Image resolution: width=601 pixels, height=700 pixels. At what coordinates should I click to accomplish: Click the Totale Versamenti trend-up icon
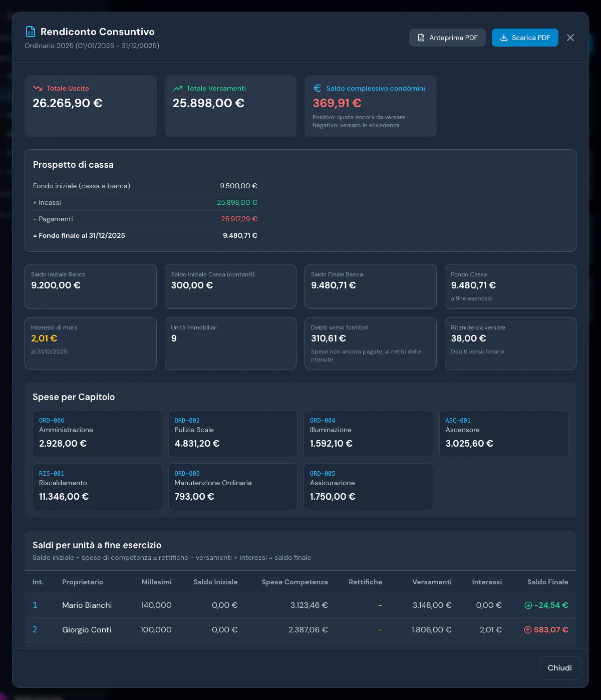(x=178, y=88)
